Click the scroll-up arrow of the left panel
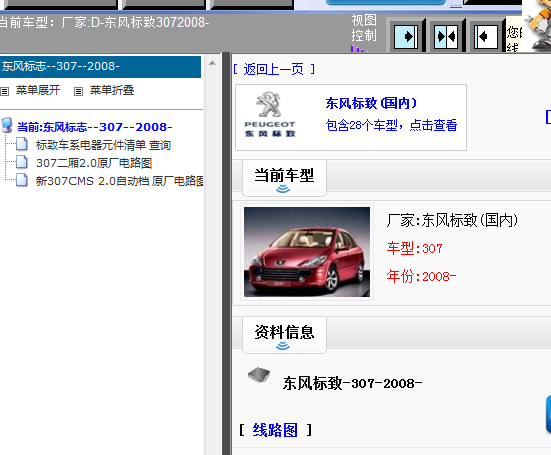Image resolution: width=551 pixels, height=455 pixels. point(212,63)
